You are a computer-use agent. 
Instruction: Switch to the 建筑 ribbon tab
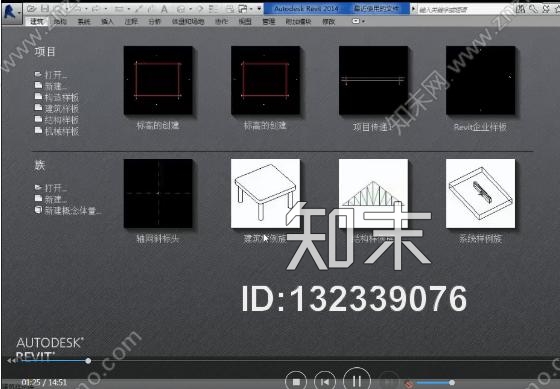click(x=36, y=21)
